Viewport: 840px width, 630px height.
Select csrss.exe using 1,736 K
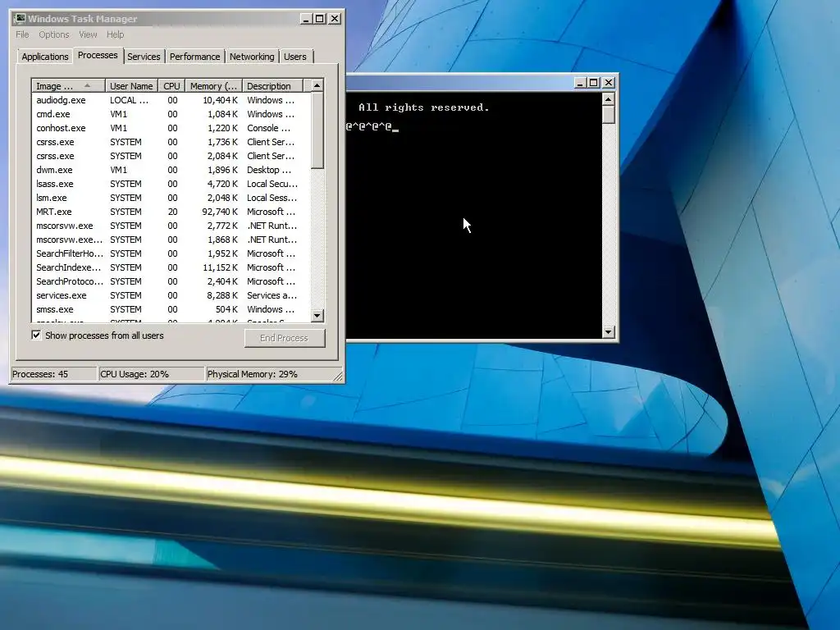(x=171, y=142)
